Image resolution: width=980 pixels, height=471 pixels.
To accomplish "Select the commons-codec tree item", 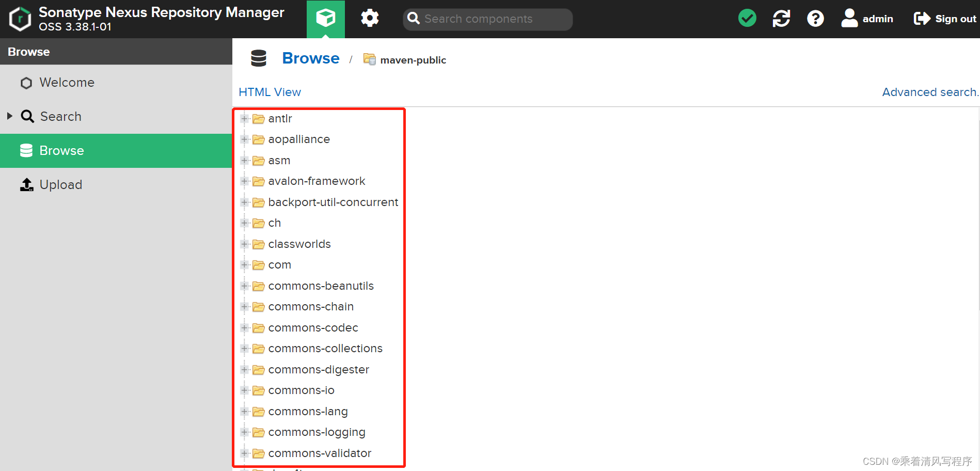I will 313,328.
